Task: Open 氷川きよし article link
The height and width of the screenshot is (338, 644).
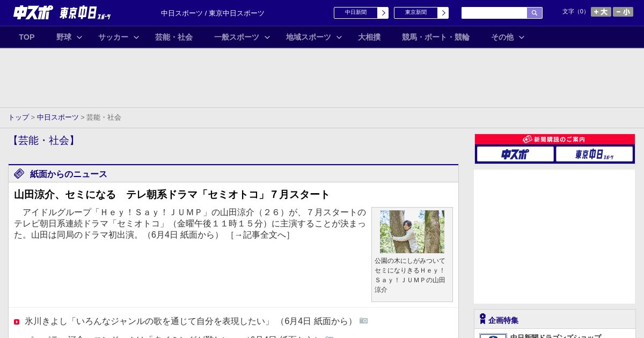Action: pos(148,321)
